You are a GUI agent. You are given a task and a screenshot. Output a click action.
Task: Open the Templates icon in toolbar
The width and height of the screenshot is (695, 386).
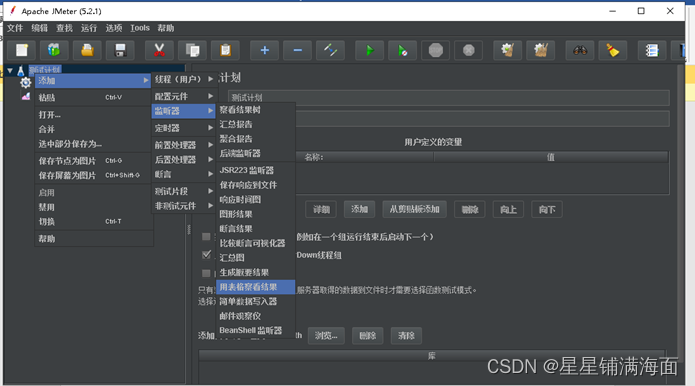54,51
